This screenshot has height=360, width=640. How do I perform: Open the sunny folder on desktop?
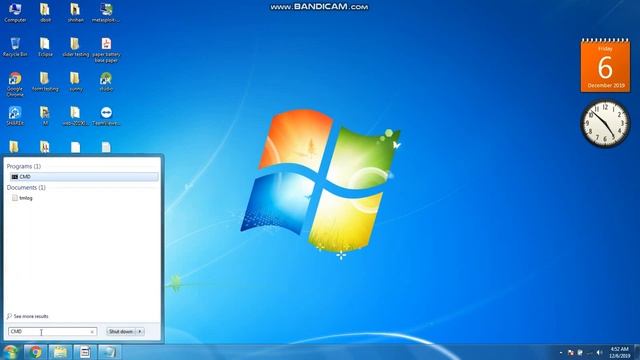75,82
